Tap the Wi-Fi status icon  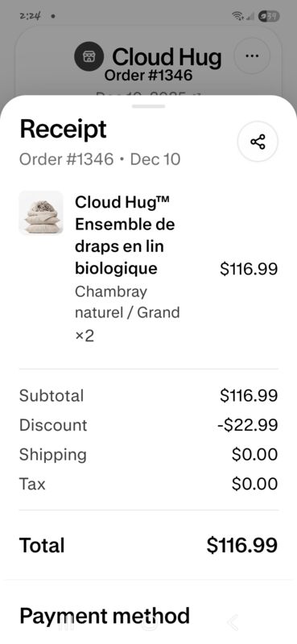pos(237,16)
